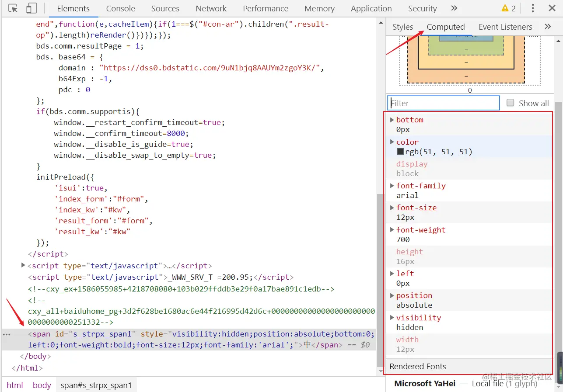Close the DevTools panel
563x392 pixels.
tap(552, 8)
